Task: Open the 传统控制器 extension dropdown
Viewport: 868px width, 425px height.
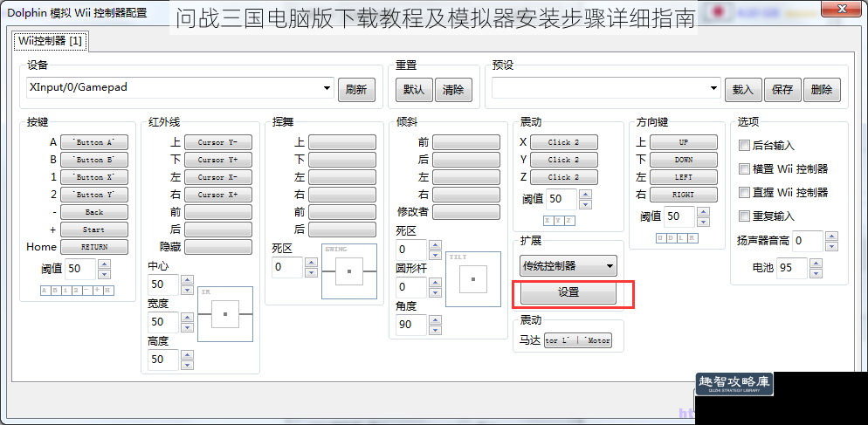Action: pos(568,266)
